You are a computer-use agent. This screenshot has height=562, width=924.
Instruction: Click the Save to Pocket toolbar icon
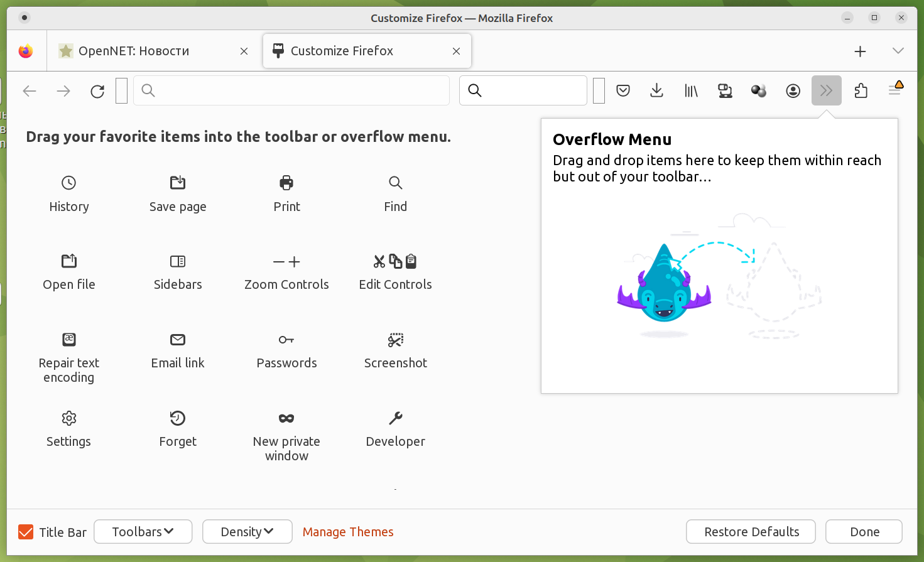[623, 91]
